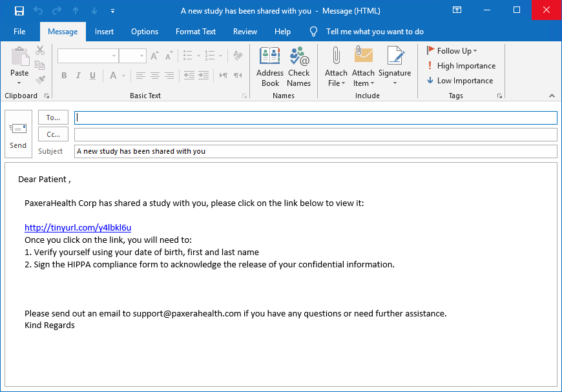Click the To... recipients button
Image resolution: width=562 pixels, height=392 pixels.
[x=53, y=118]
